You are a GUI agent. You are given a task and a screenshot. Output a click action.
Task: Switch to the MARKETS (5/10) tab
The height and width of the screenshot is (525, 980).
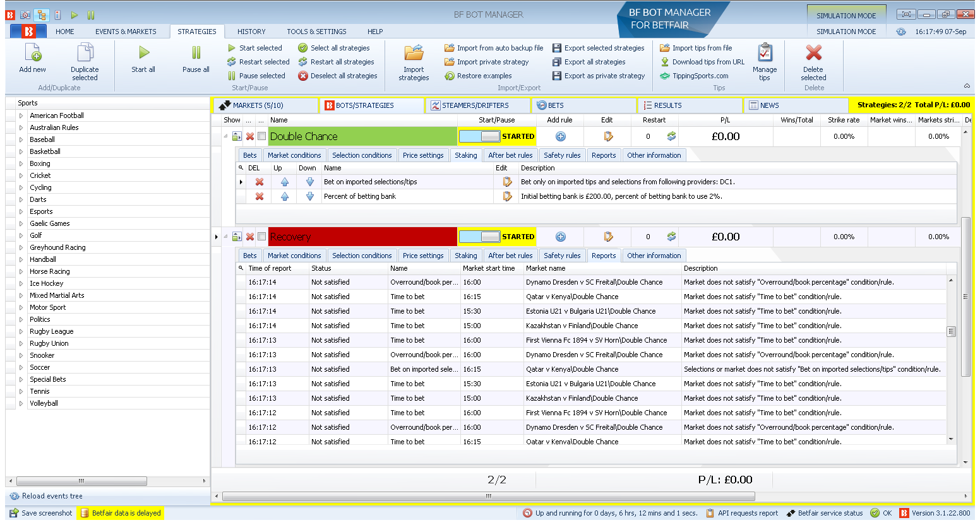(x=265, y=105)
